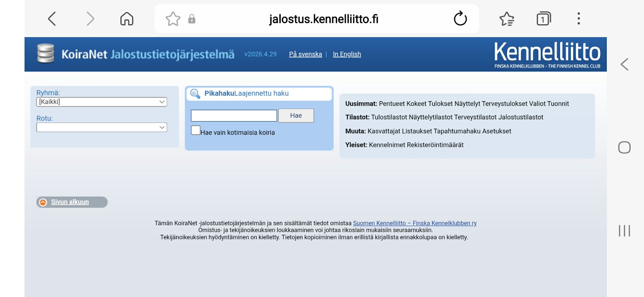The height and width of the screenshot is (297, 644).
Task: Switch language with På svenska link
Action: [306, 54]
